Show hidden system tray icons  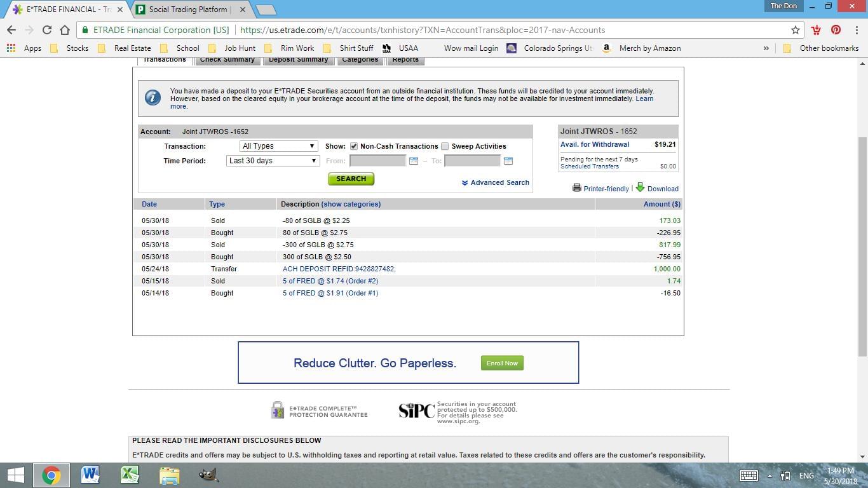pyautogui.click(x=770, y=476)
